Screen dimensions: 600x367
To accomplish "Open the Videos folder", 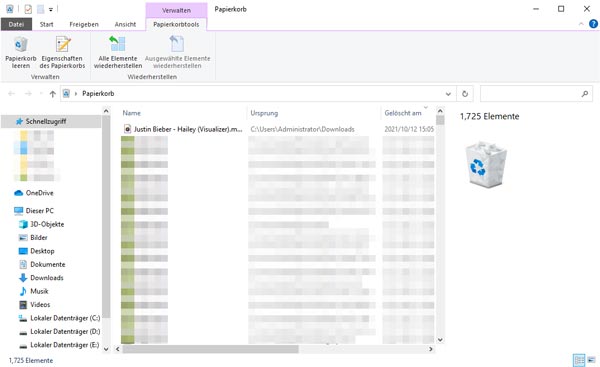I will [40, 305].
